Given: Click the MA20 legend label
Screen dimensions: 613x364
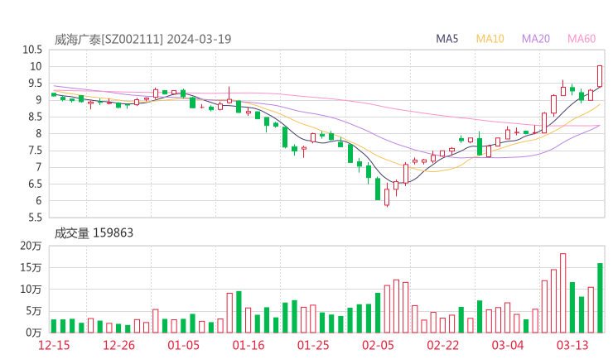Looking at the screenshot, I should [536, 39].
